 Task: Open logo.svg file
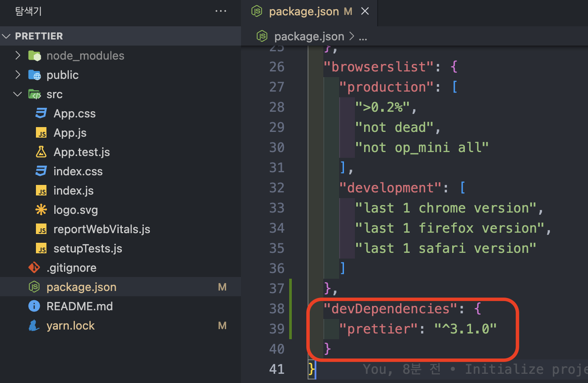click(x=76, y=210)
